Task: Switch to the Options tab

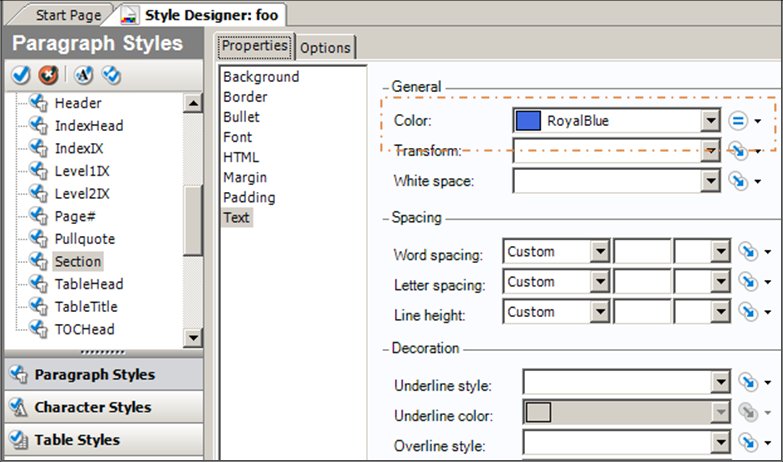Action: 325,47
